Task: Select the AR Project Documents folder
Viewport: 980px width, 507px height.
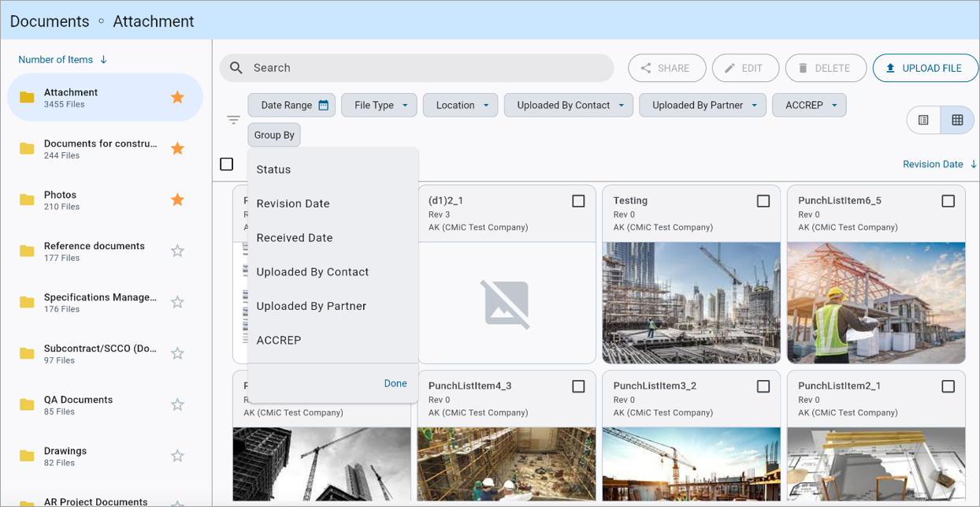Action: pos(105,501)
